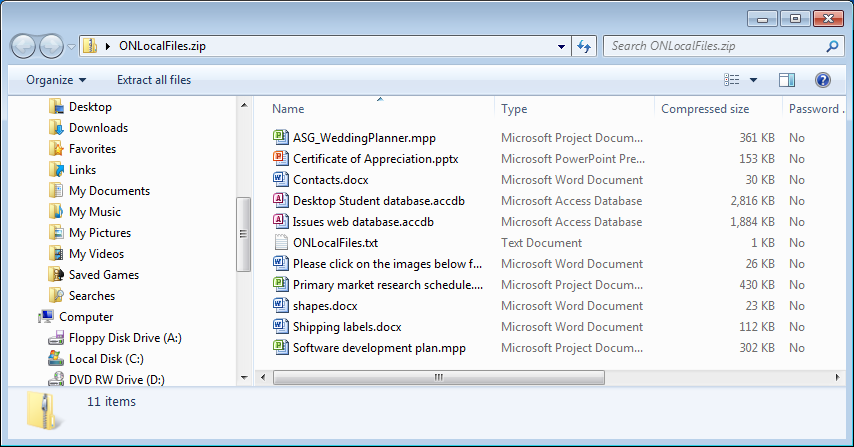The width and height of the screenshot is (854, 447).
Task: Click the My Music folder icon
Action: coord(56,212)
